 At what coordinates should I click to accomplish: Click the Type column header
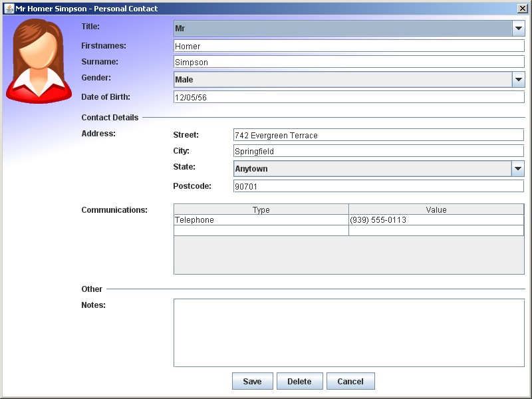pos(261,209)
